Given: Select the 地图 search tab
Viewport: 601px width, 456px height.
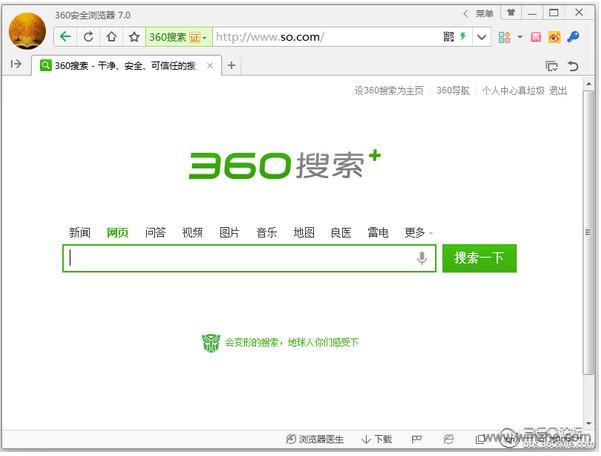Looking at the screenshot, I should coord(304,233).
